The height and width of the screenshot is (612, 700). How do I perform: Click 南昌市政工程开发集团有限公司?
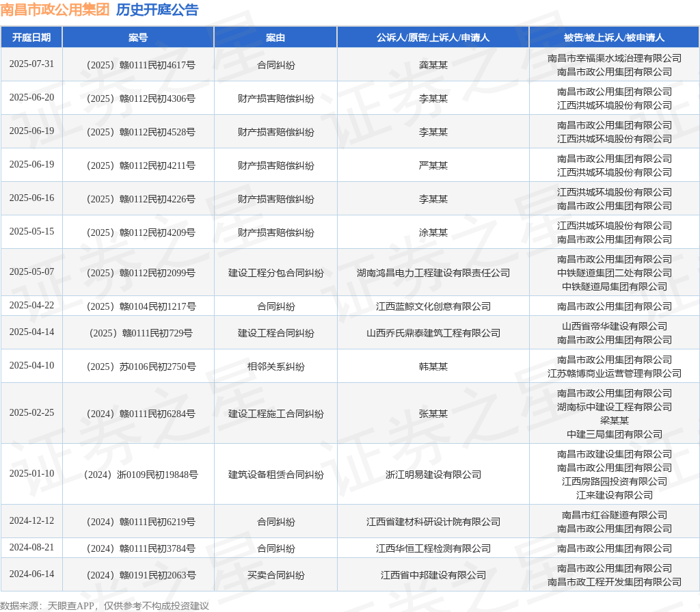(615, 582)
